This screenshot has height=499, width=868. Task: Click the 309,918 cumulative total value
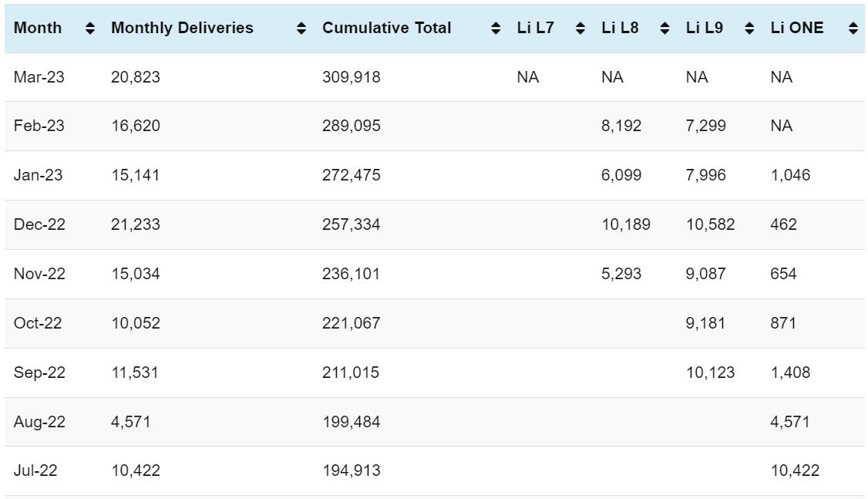coord(351,77)
